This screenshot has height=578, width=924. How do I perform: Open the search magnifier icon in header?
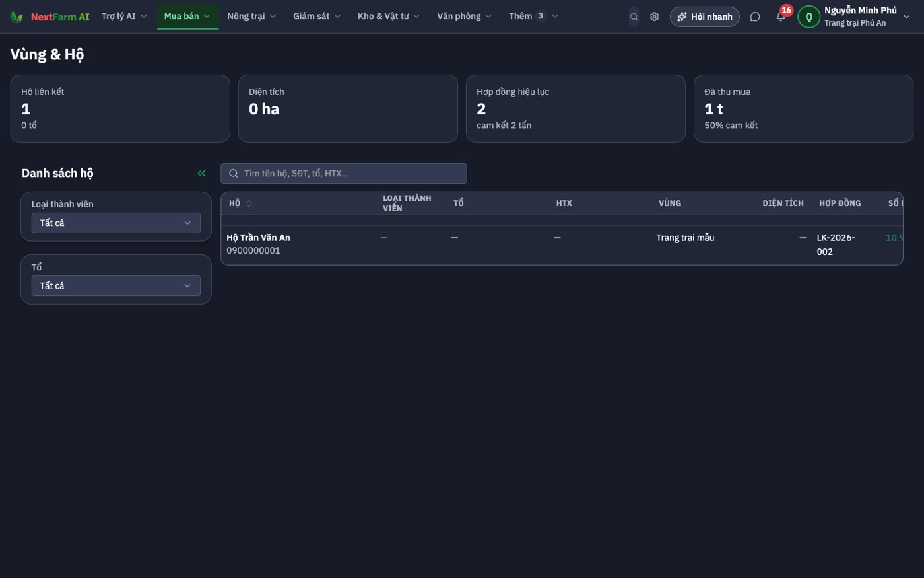[x=634, y=17]
